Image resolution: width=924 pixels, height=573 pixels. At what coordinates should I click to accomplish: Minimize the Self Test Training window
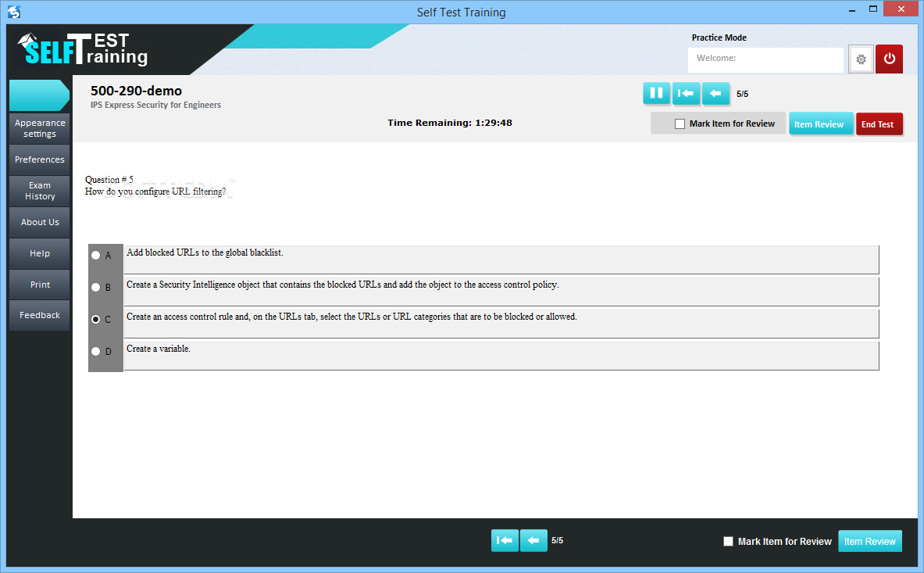coord(852,10)
